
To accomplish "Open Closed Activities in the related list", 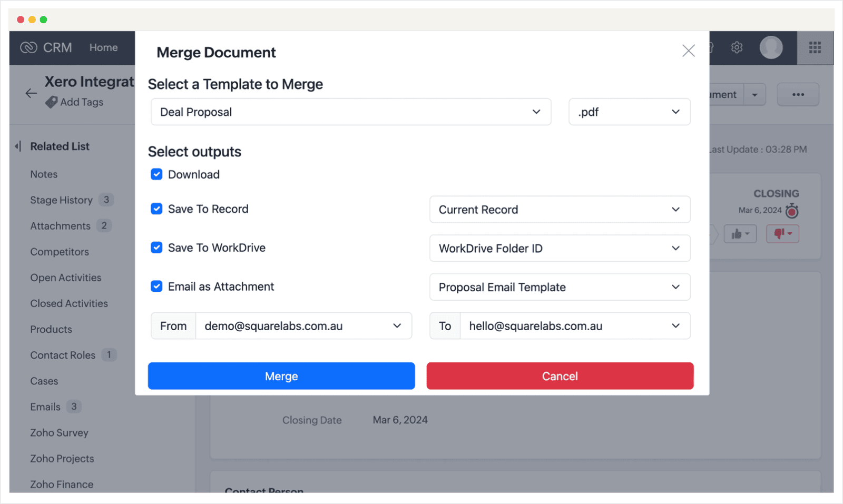I will [x=69, y=303].
